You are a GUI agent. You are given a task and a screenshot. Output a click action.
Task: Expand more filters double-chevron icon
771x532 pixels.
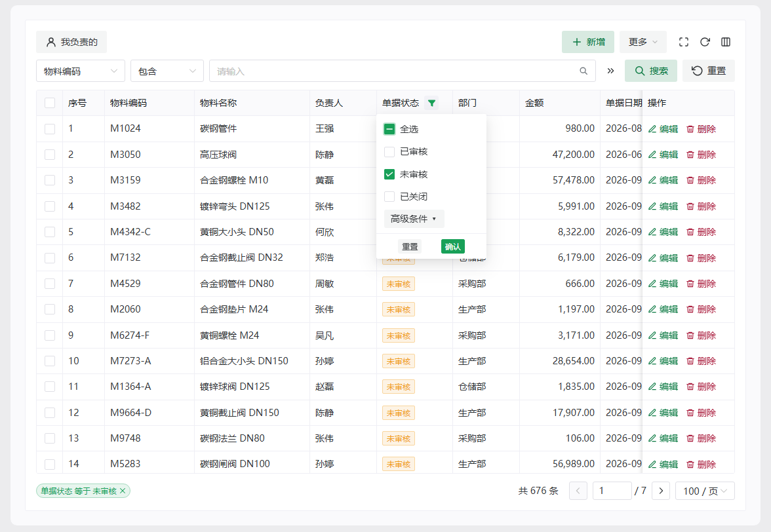click(610, 71)
